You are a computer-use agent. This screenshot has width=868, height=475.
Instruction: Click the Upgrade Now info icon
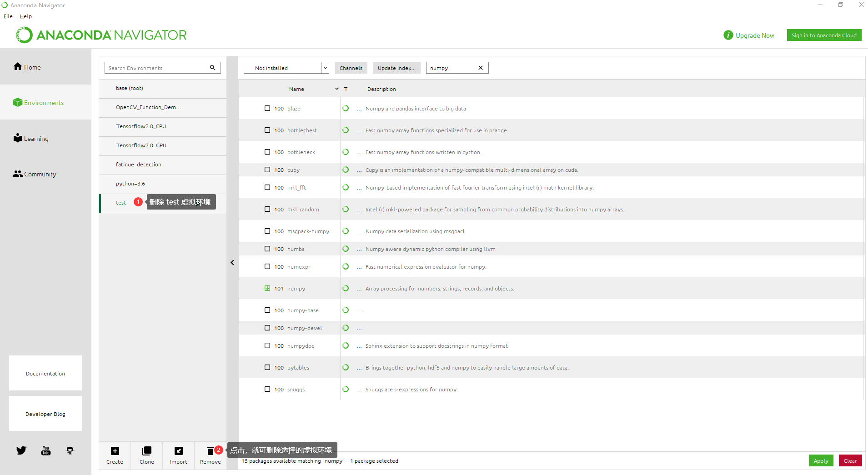(x=728, y=35)
